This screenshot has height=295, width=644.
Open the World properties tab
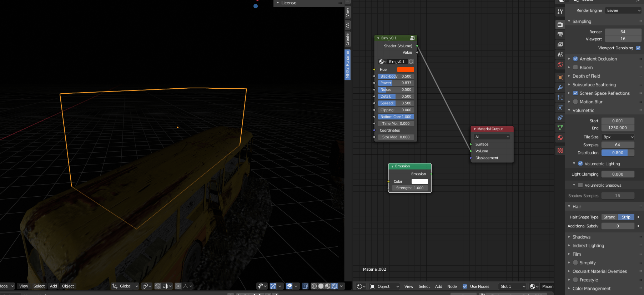pos(560,65)
